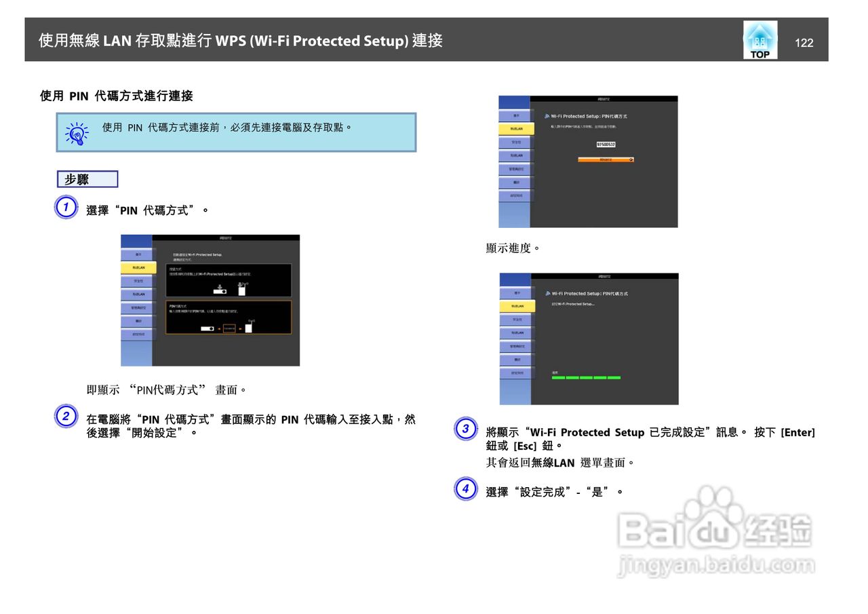868x614 pixels.
Task: Click the TOP home icon in the header
Action: [x=759, y=39]
